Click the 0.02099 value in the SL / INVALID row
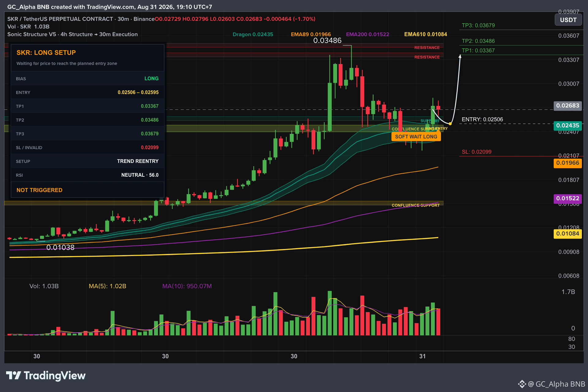Image resolution: width=588 pixels, height=392 pixels. tap(150, 148)
